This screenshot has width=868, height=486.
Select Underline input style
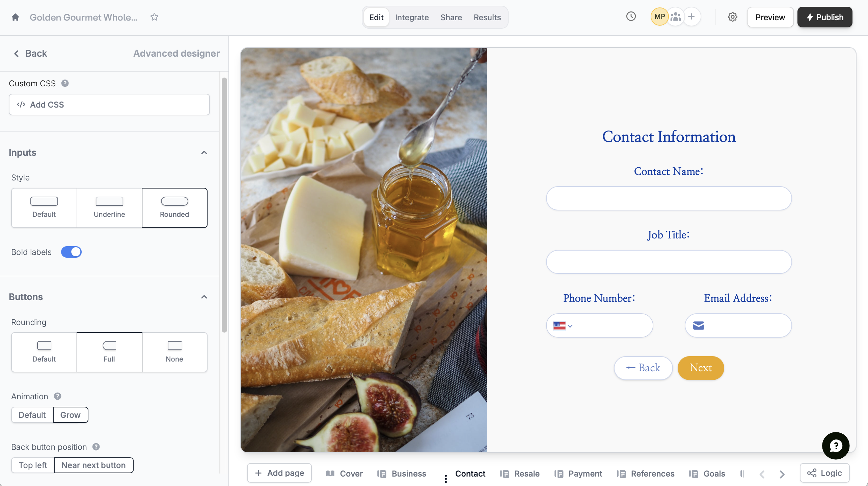pyautogui.click(x=109, y=208)
